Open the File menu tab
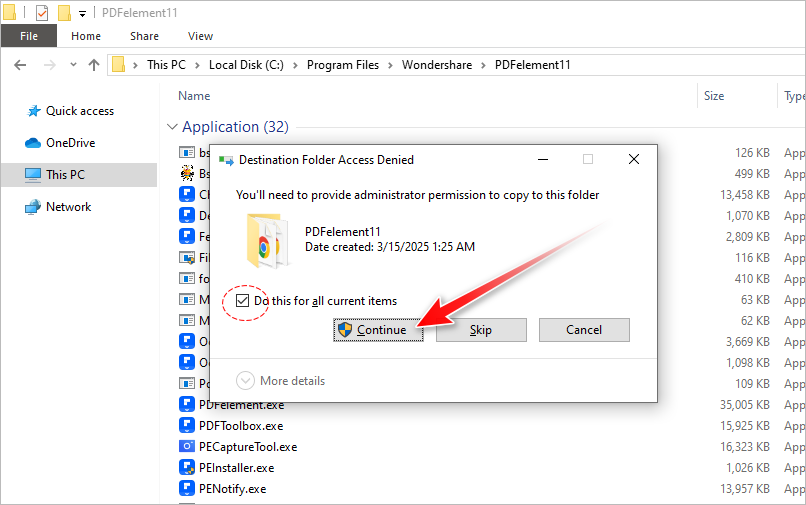This screenshot has width=806, height=505. [x=29, y=36]
